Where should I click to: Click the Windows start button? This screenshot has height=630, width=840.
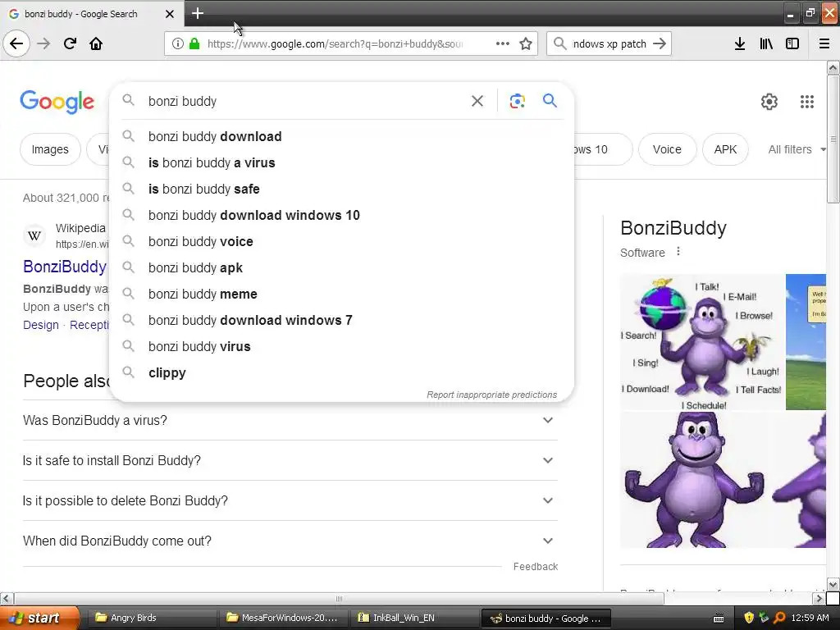[x=39, y=618]
